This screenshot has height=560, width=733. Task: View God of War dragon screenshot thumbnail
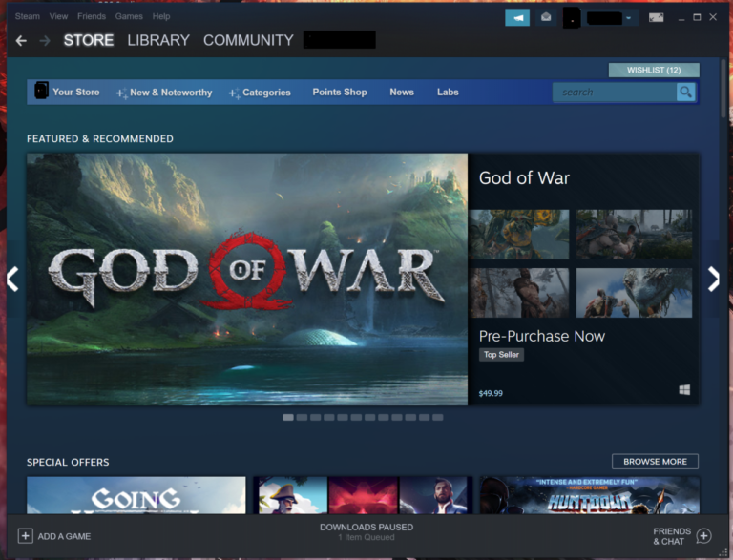click(634, 293)
